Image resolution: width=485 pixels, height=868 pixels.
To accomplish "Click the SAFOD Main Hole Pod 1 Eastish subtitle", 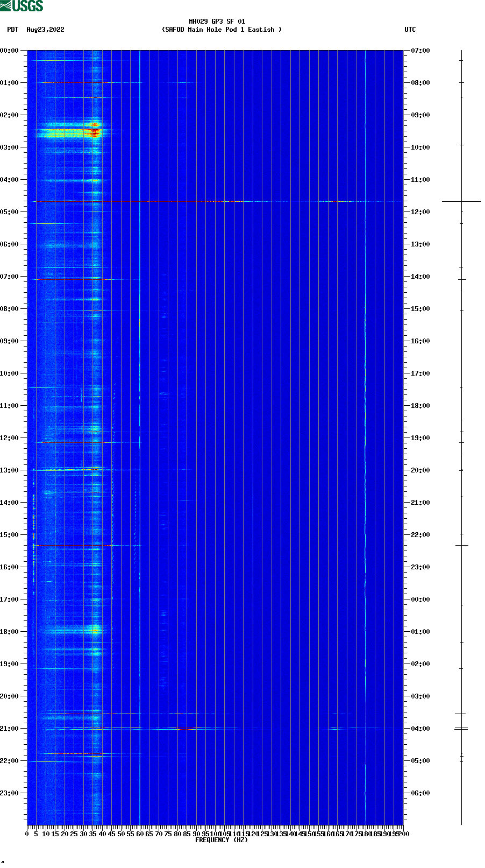I will pos(222,30).
